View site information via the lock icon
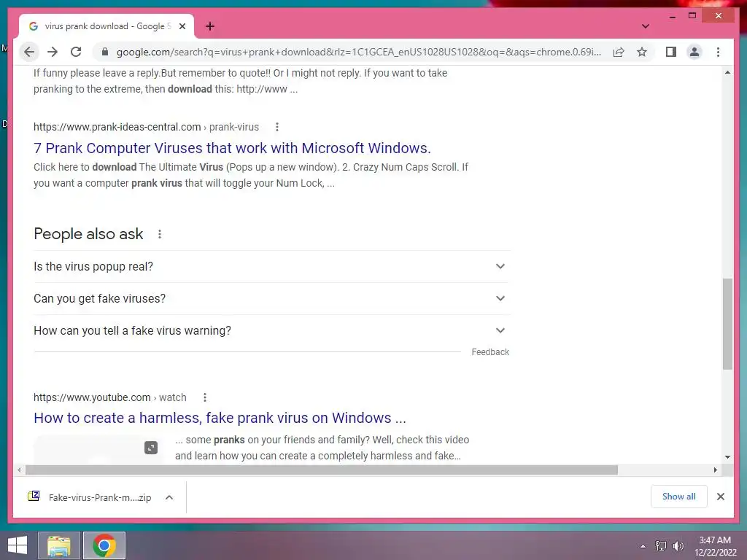The height and width of the screenshot is (560, 747). (x=105, y=52)
